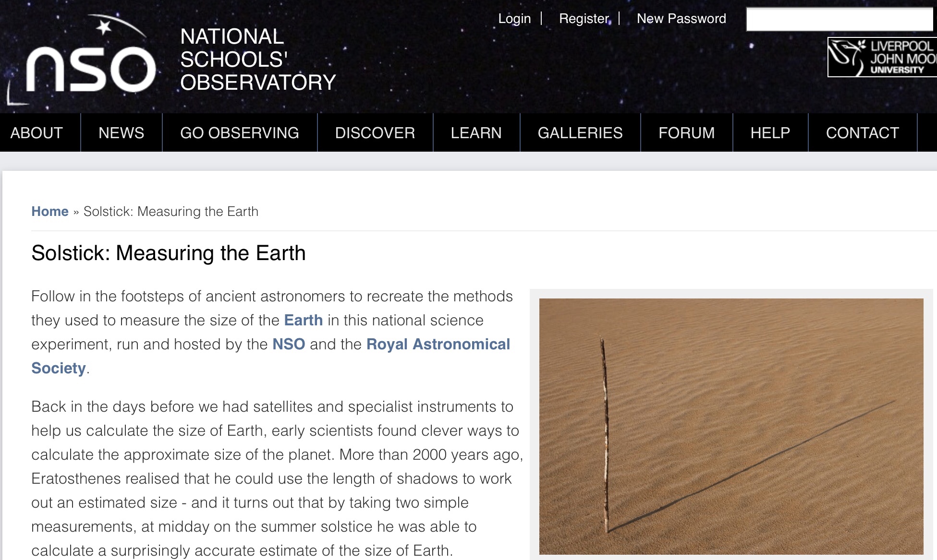Open the News menu item
The height and width of the screenshot is (560, 937).
pos(121,133)
